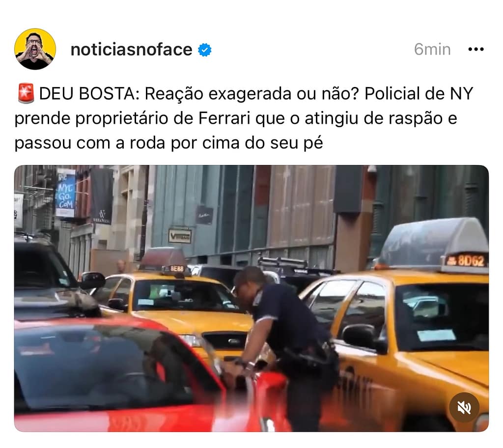This screenshot has height=448, width=503.
Task: Click the 8E88 taxi roof sign
Action: point(176,269)
